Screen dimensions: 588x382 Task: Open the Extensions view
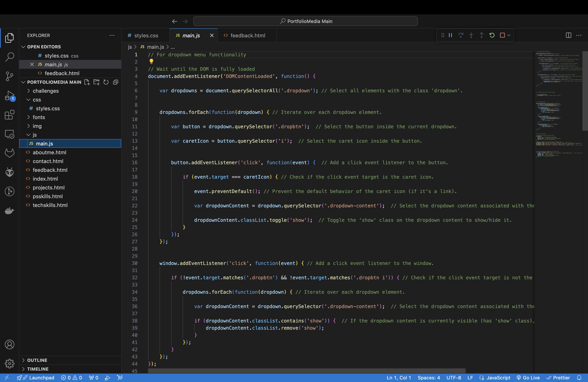9,115
